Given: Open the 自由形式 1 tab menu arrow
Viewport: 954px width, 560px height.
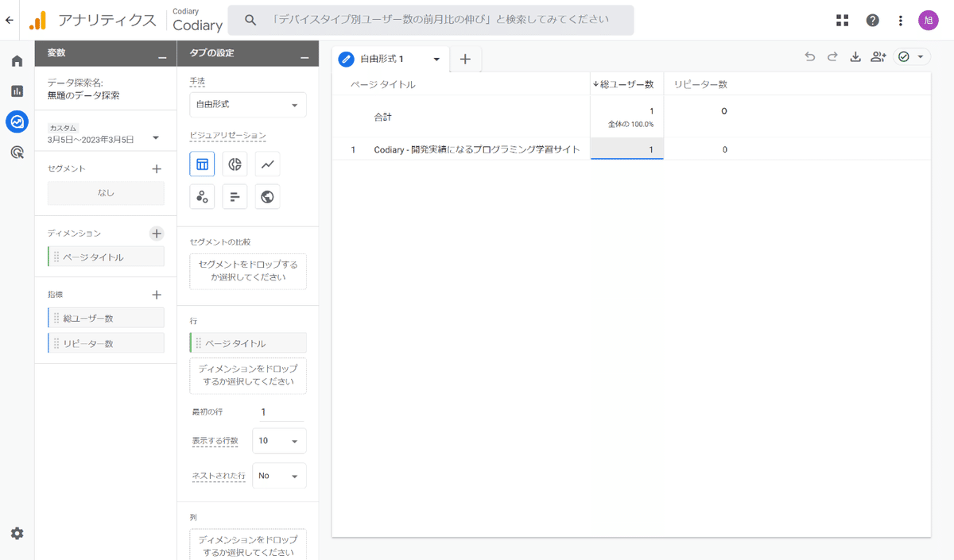Looking at the screenshot, I should point(436,60).
